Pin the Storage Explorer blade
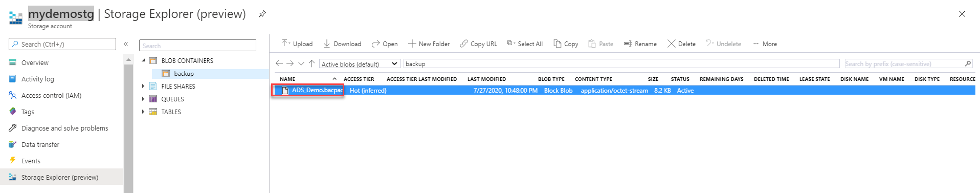Viewport: 980px width, 193px height. point(262,14)
